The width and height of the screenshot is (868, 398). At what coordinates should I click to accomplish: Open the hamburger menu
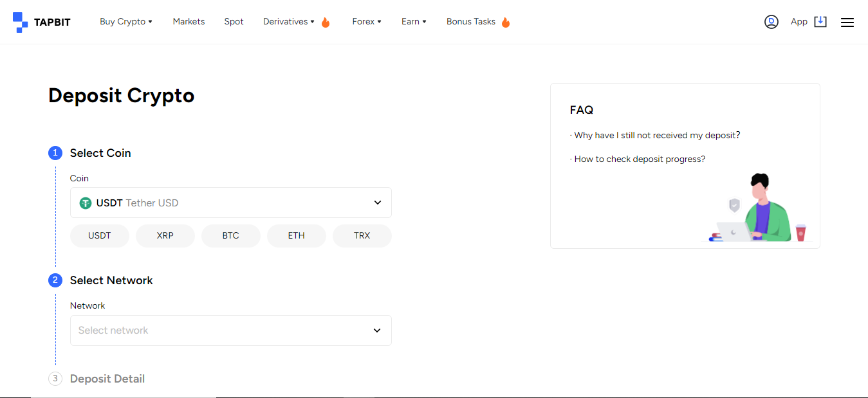(847, 23)
